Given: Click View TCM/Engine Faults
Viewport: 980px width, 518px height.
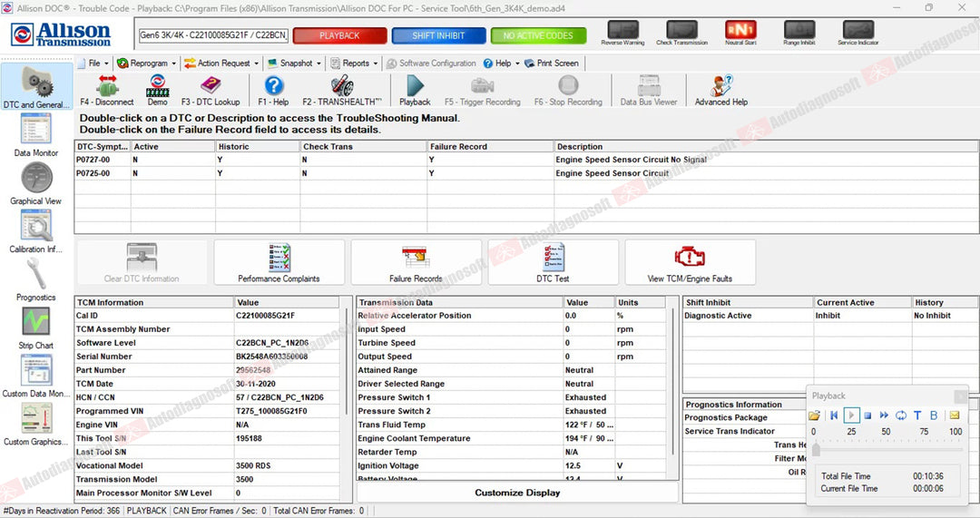Looking at the screenshot, I should click(x=690, y=262).
